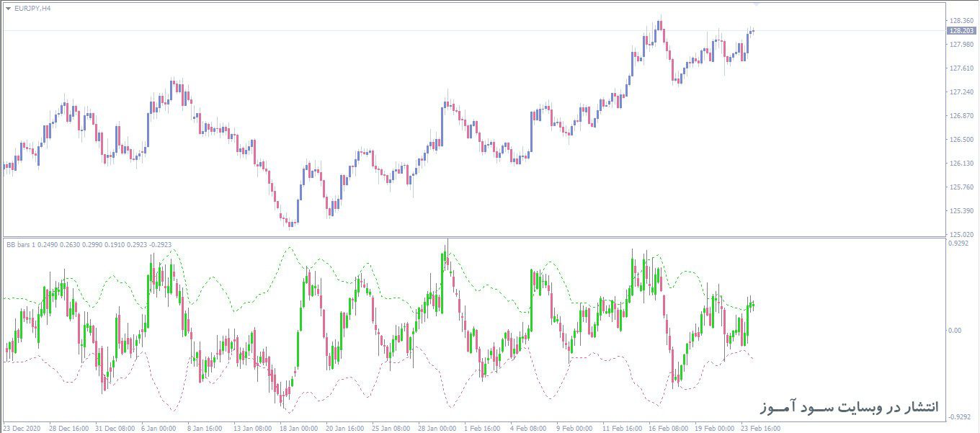This screenshot has width=980, height=433.
Task: Click the current price tag 128.203
Action: tap(962, 31)
